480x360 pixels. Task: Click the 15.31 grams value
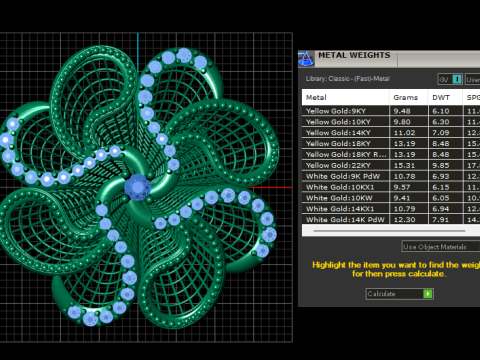coord(404,165)
